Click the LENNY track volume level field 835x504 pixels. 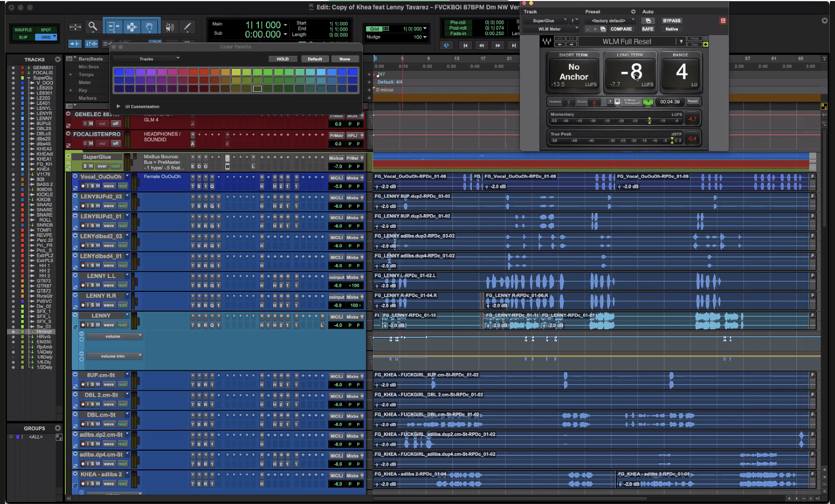338,325
